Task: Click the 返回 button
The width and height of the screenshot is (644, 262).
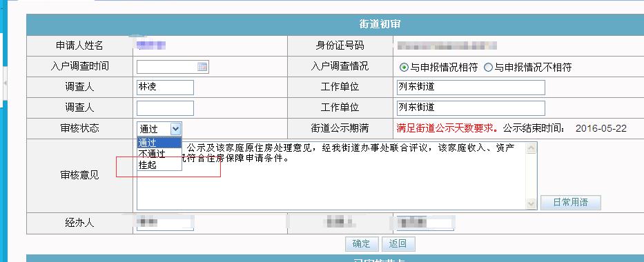Action: tap(398, 243)
